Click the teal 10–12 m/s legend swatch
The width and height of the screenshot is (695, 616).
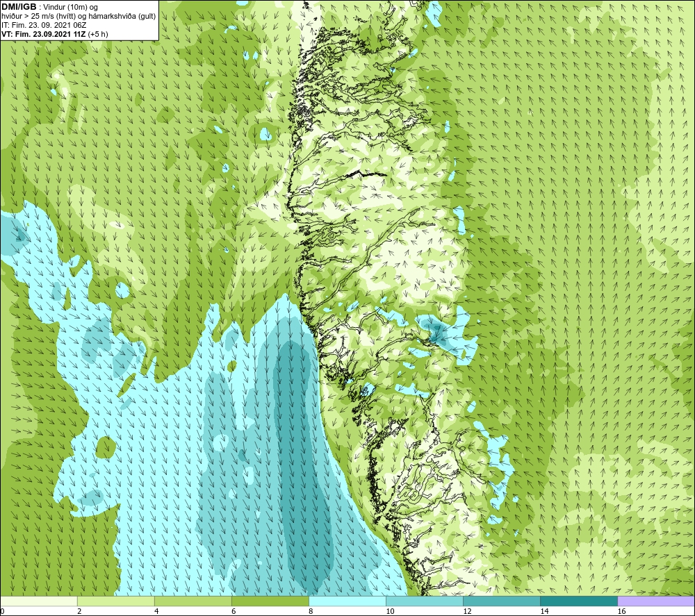pos(424,601)
